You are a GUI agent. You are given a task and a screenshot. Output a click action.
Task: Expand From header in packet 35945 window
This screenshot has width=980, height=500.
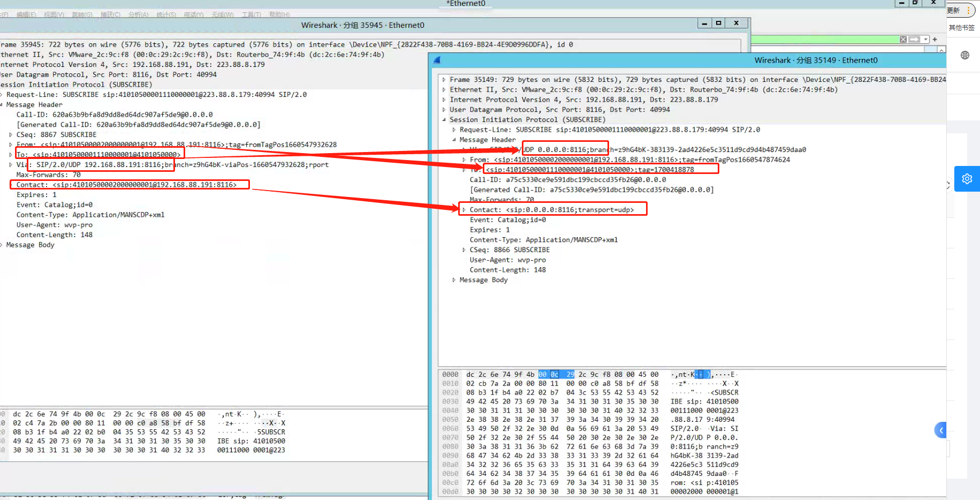click(x=11, y=145)
